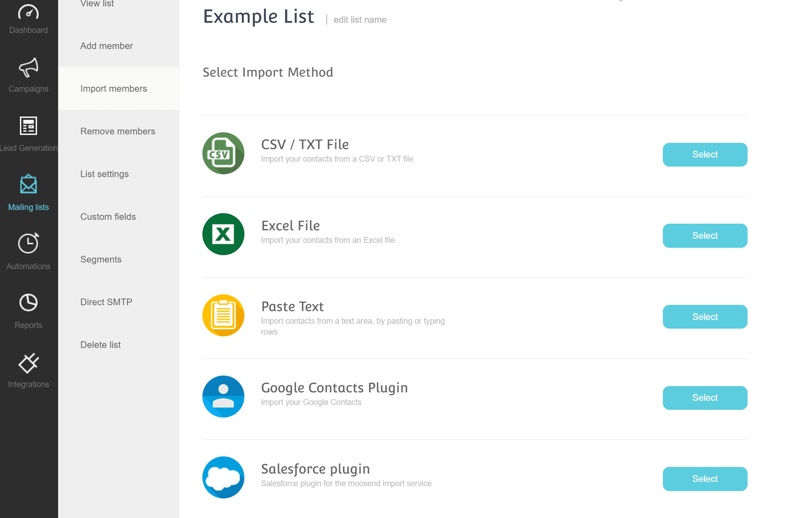Image resolution: width=812 pixels, height=518 pixels.
Task: Click the yellow Paste Text clipboard icon
Action: (223, 315)
